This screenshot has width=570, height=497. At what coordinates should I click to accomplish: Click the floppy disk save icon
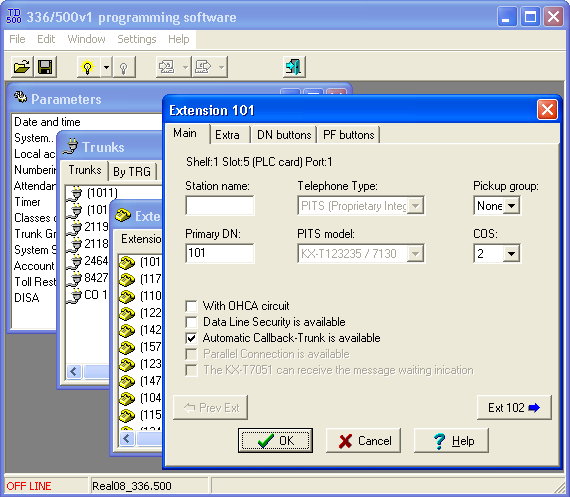click(45, 67)
